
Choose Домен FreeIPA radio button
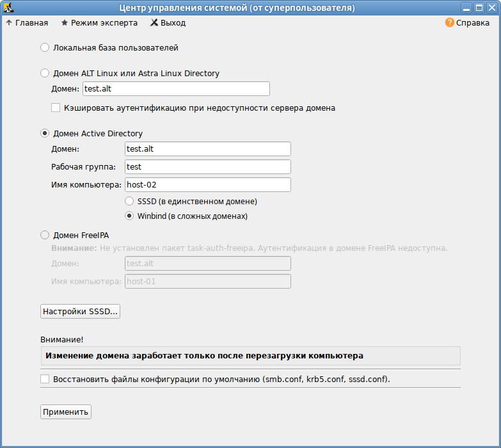(x=45, y=236)
